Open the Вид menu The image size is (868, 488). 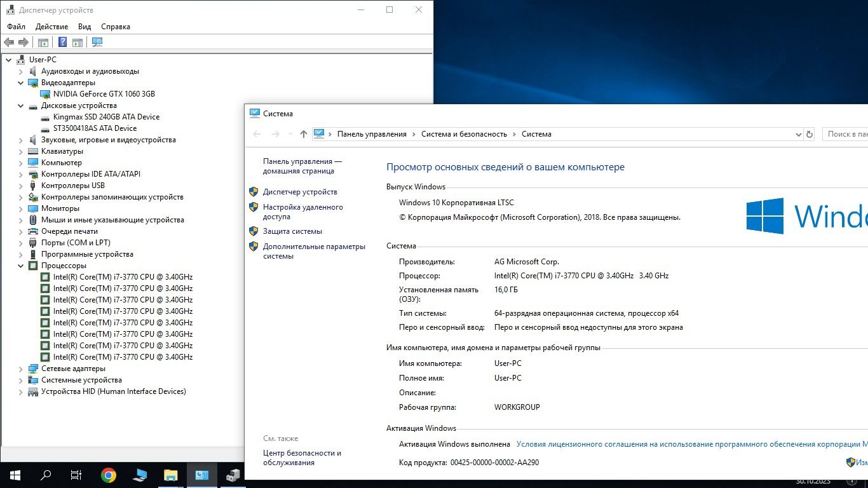pos(85,27)
